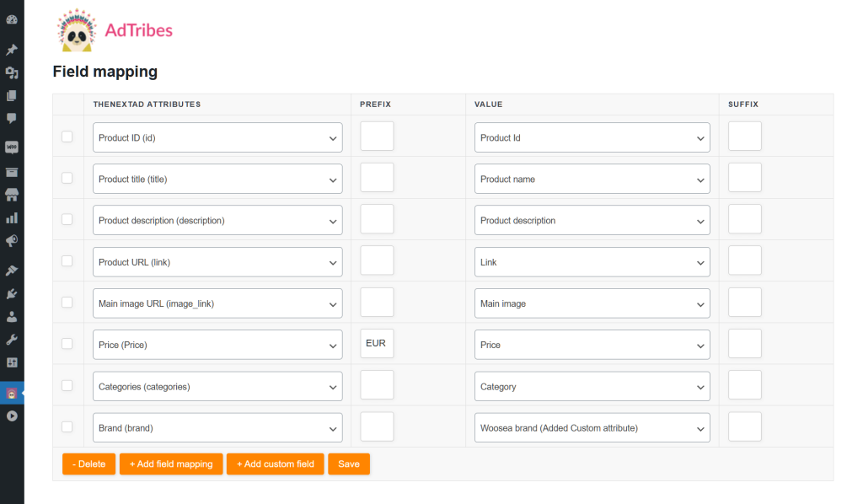Select the Posts pin icon in the sidebar
Screen dimensions: 863x504
[x=12, y=49]
